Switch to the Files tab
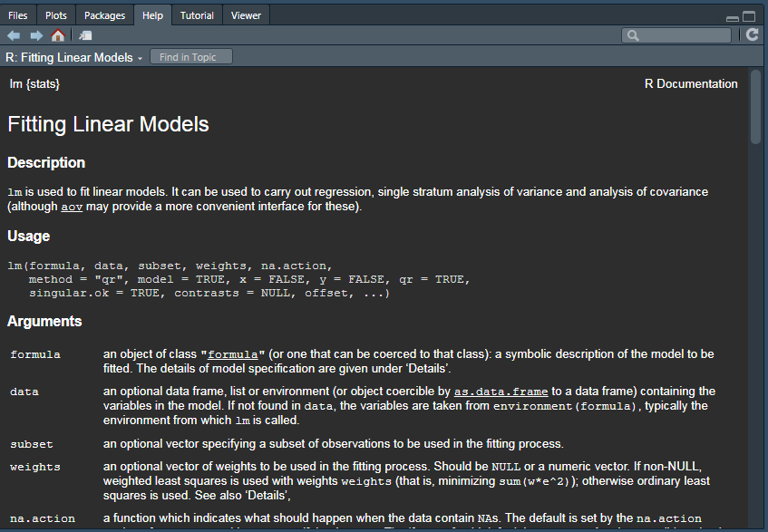The width and height of the screenshot is (768, 532). tap(18, 15)
